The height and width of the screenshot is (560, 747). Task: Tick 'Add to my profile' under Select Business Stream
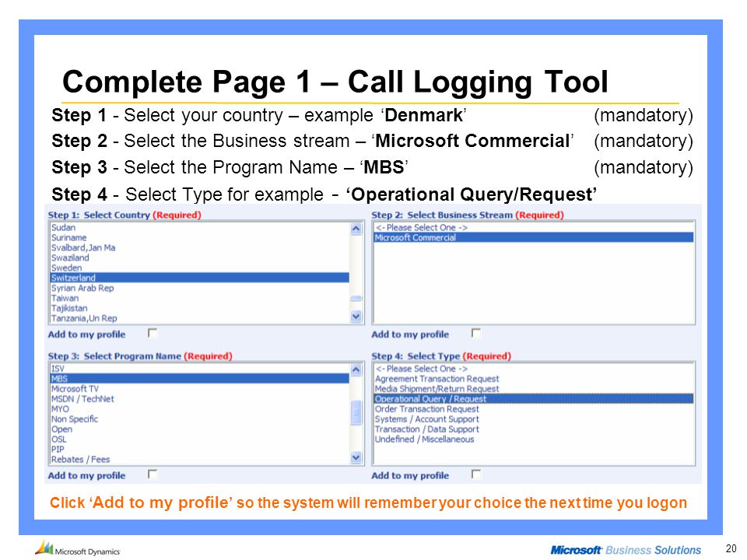point(476,333)
